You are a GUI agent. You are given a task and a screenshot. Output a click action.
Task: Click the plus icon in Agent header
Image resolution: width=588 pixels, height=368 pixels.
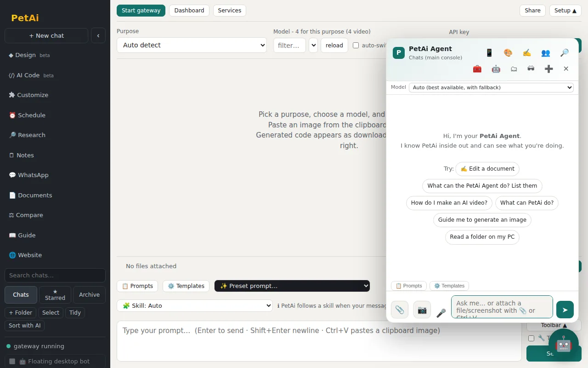[548, 69]
